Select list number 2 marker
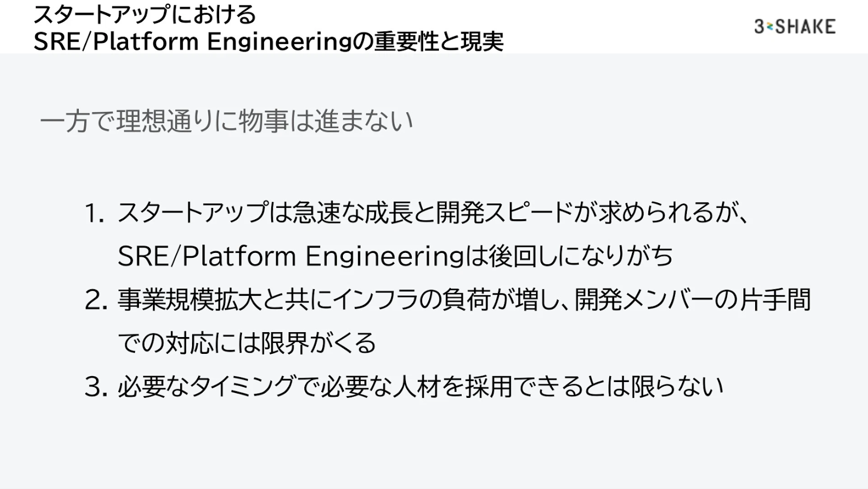This screenshot has width=868, height=489. point(96,300)
